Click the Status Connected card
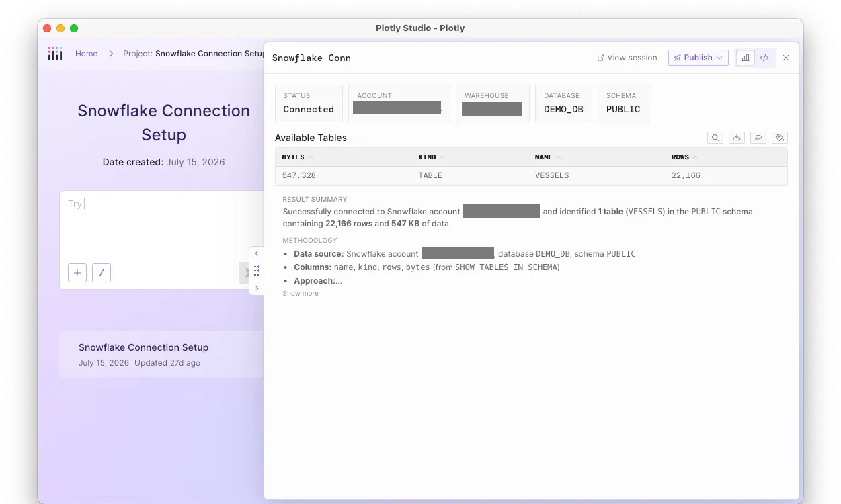The image size is (841, 504). [309, 103]
